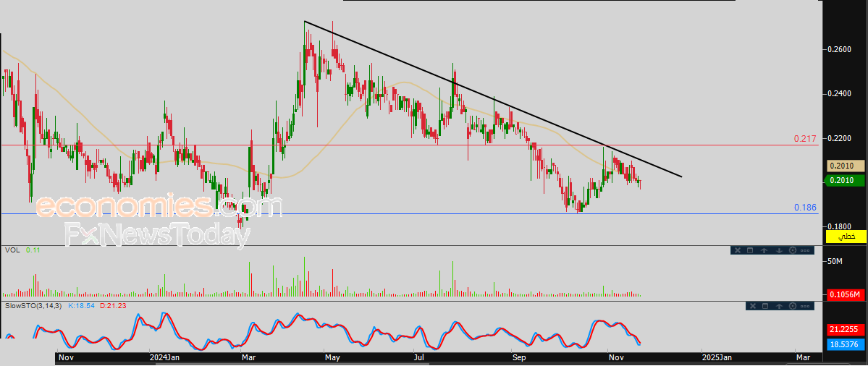Maximize the SlowSTO indicator panel

[765, 306]
